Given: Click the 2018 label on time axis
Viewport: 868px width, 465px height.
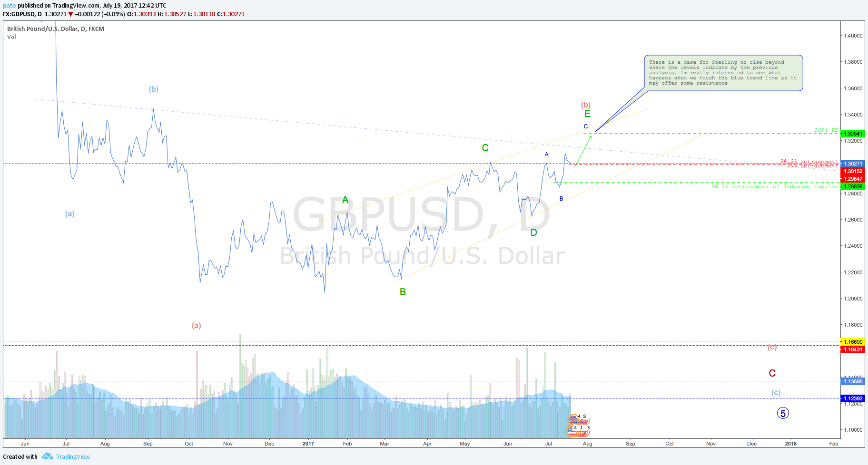Looking at the screenshot, I should pyautogui.click(x=791, y=444).
